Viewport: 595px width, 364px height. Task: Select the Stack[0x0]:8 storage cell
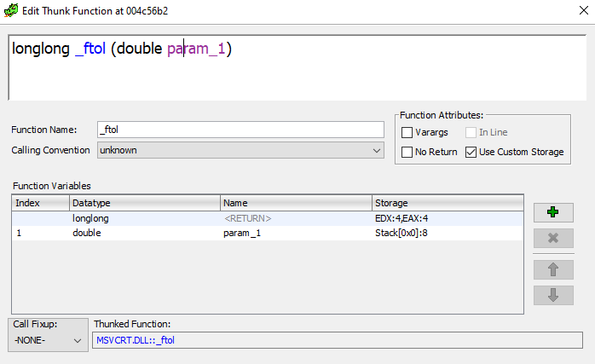(448, 233)
